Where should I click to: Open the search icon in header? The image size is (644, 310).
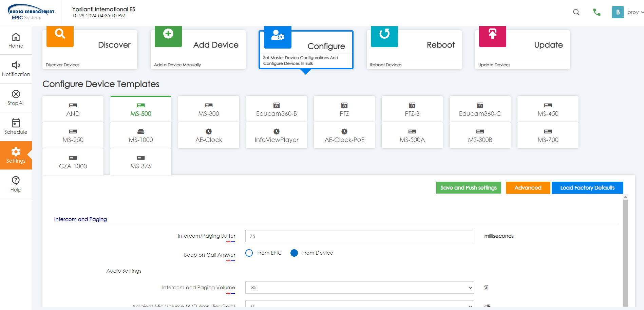coord(576,12)
